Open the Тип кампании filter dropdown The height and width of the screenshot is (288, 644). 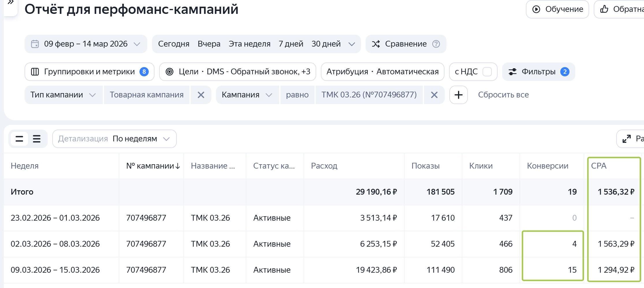tap(64, 95)
